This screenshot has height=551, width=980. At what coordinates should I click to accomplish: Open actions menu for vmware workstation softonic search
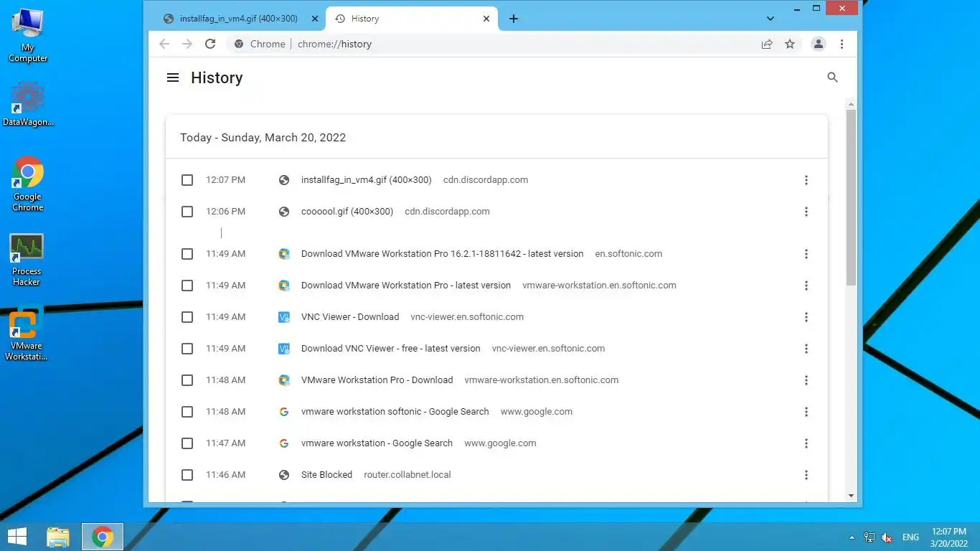pyautogui.click(x=806, y=412)
